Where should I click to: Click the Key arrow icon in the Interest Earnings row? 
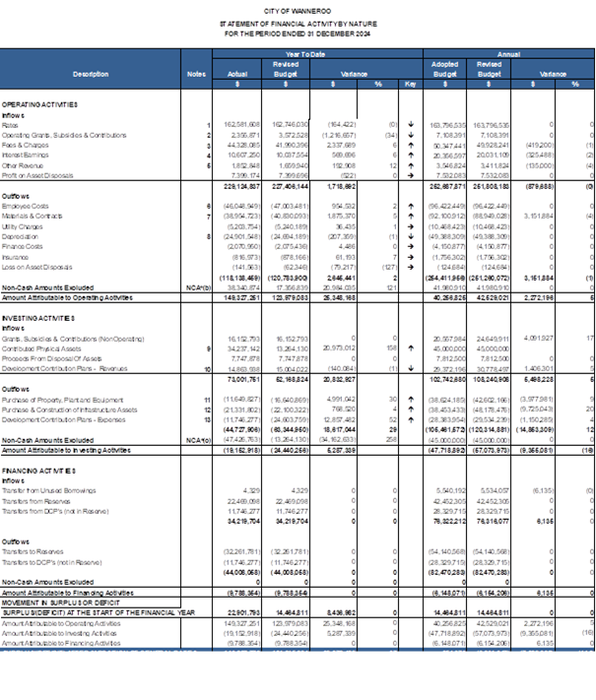[x=411, y=154]
